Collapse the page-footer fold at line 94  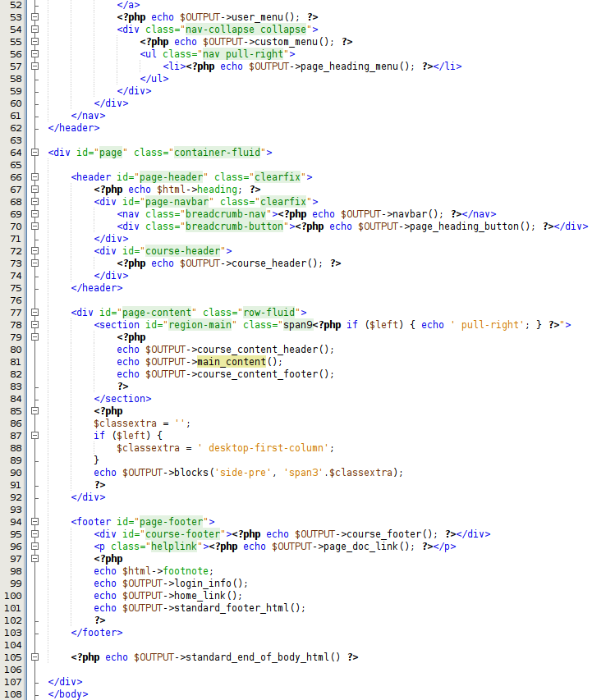click(x=34, y=522)
